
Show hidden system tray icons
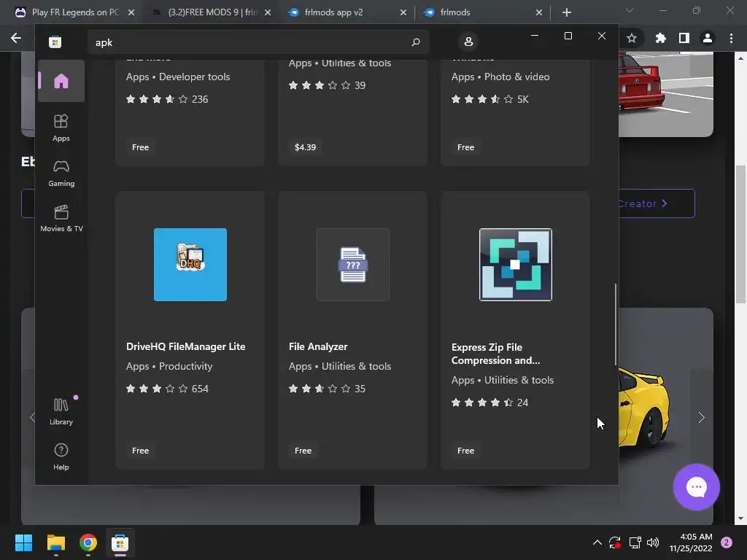[x=597, y=542]
